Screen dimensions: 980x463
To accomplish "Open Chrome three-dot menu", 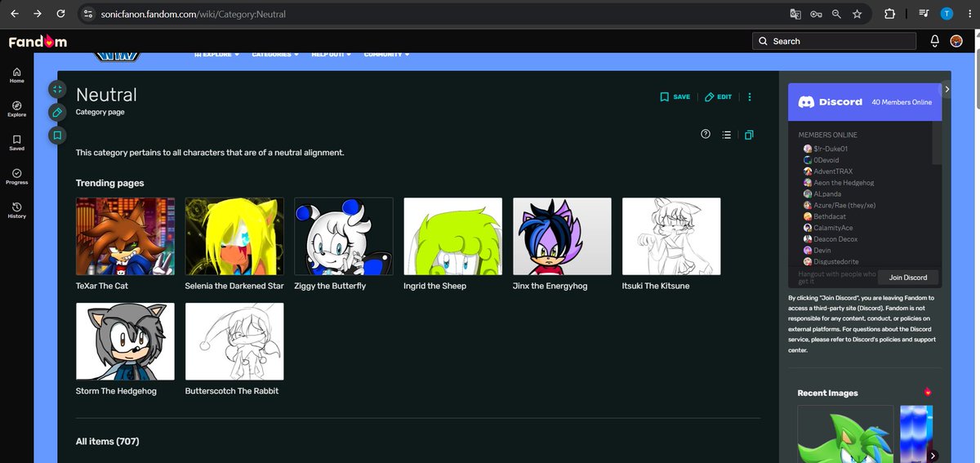I will [969, 14].
